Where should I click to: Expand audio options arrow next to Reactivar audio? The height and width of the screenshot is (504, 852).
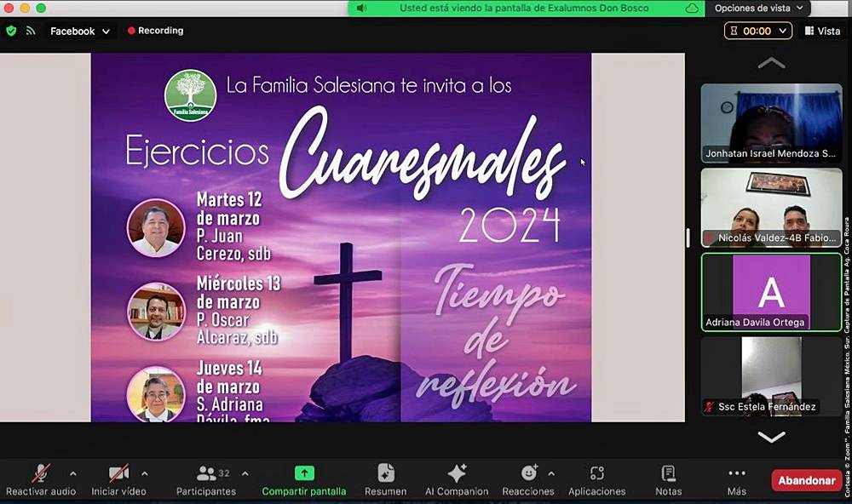pos(73,473)
